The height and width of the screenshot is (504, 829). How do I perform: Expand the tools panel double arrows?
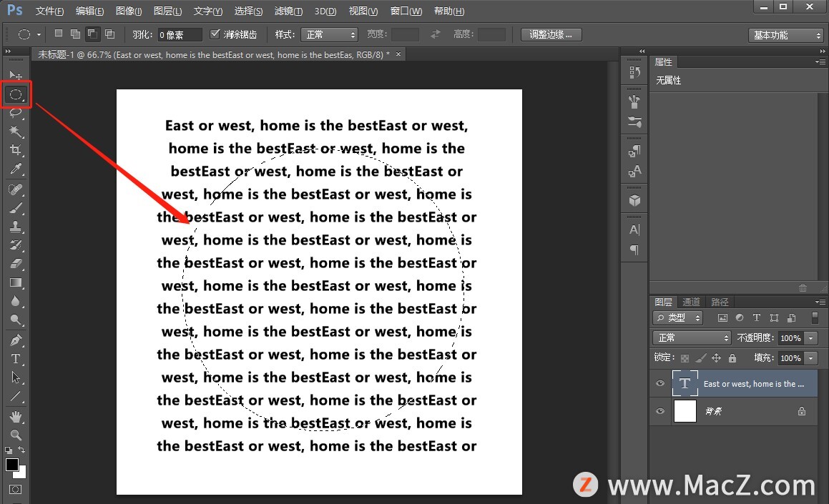click(x=8, y=51)
